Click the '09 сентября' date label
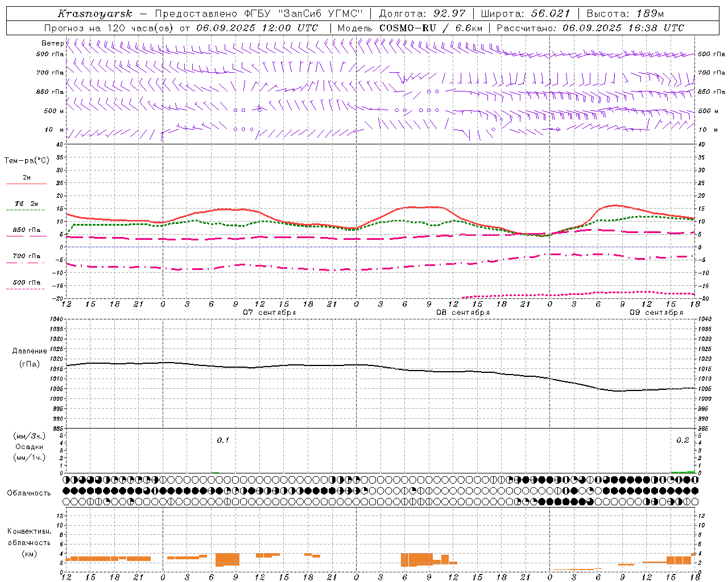Screen dimensions: 728x582 click(x=656, y=313)
